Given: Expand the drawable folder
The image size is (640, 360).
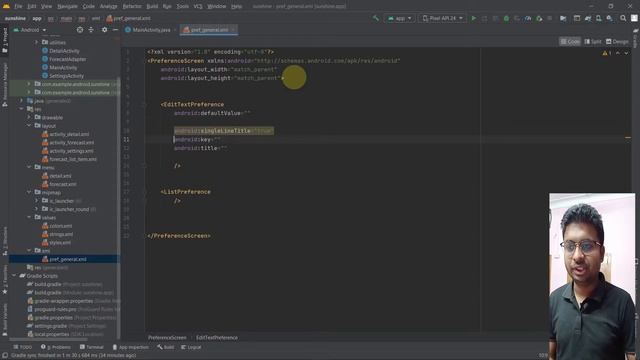Looking at the screenshot, I should point(29,117).
